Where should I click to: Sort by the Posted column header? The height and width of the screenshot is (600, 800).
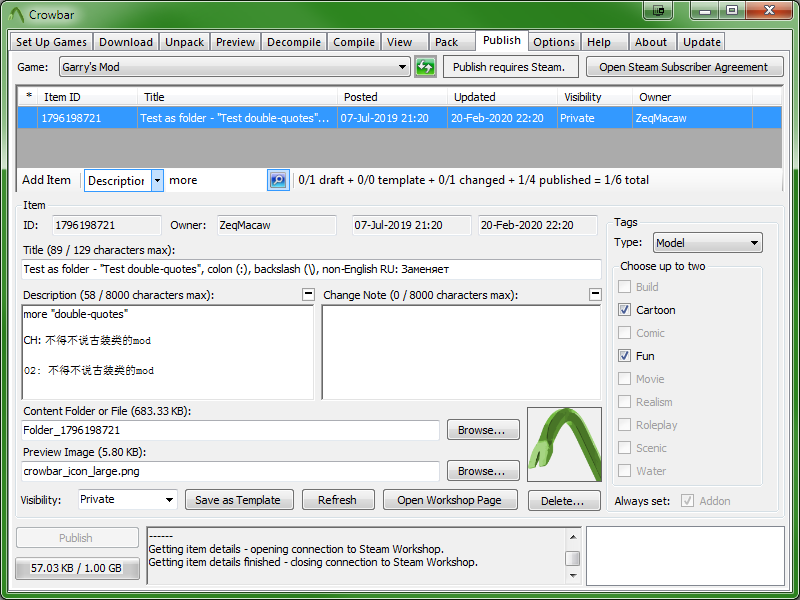tap(392, 97)
